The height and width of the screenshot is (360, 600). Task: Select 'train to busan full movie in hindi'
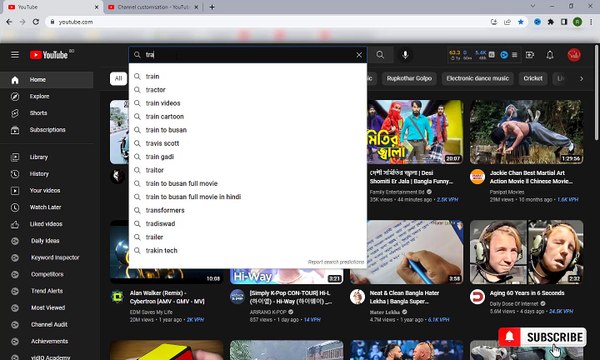coord(248,197)
